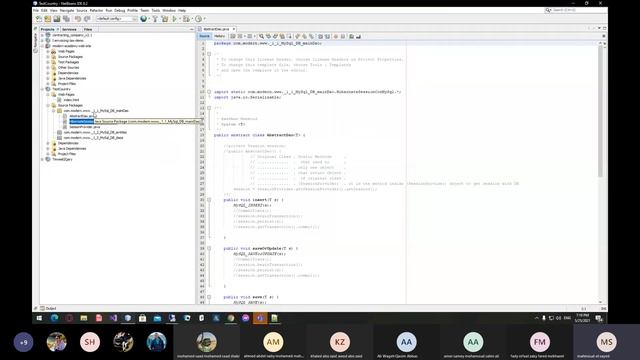Open the File menu
The image size is (640, 360).
click(36, 10)
